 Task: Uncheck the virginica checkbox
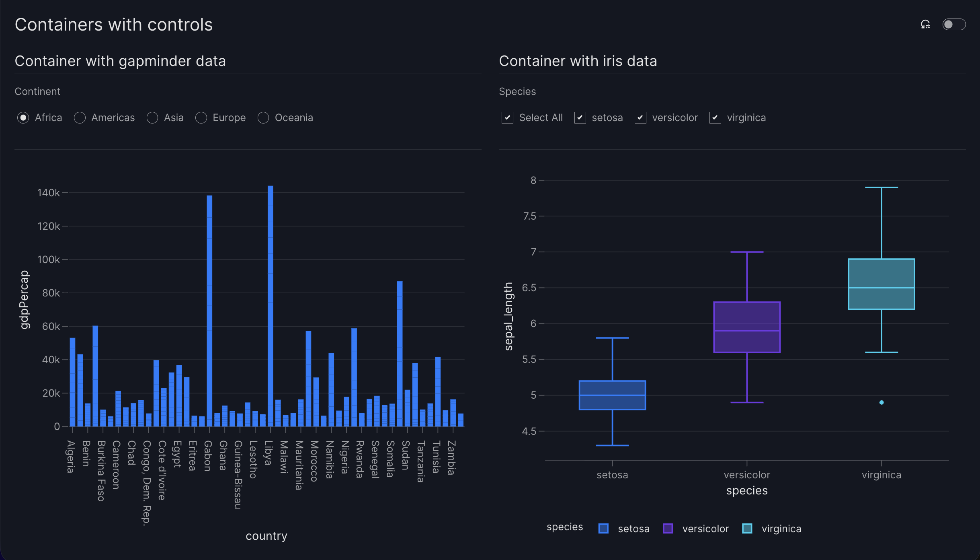[x=715, y=117]
